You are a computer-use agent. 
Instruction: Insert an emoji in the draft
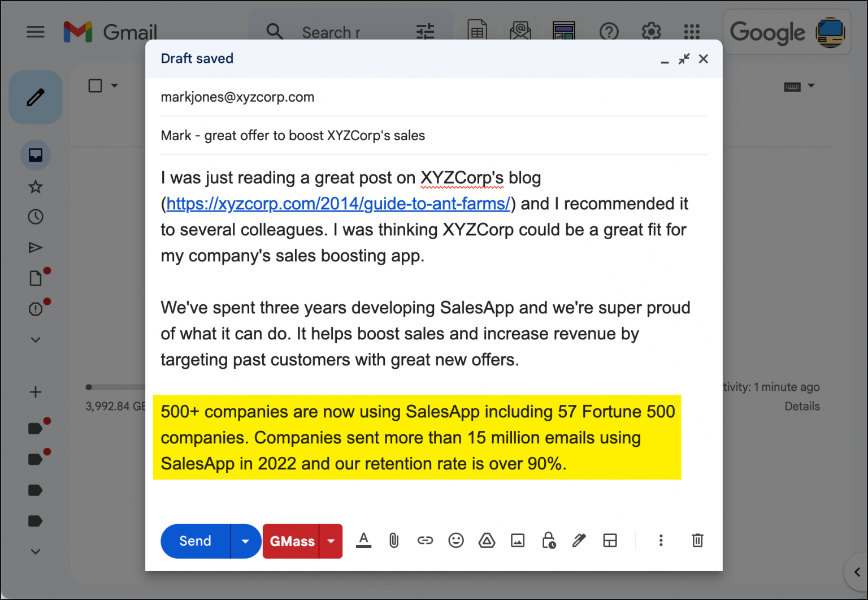[x=456, y=541]
